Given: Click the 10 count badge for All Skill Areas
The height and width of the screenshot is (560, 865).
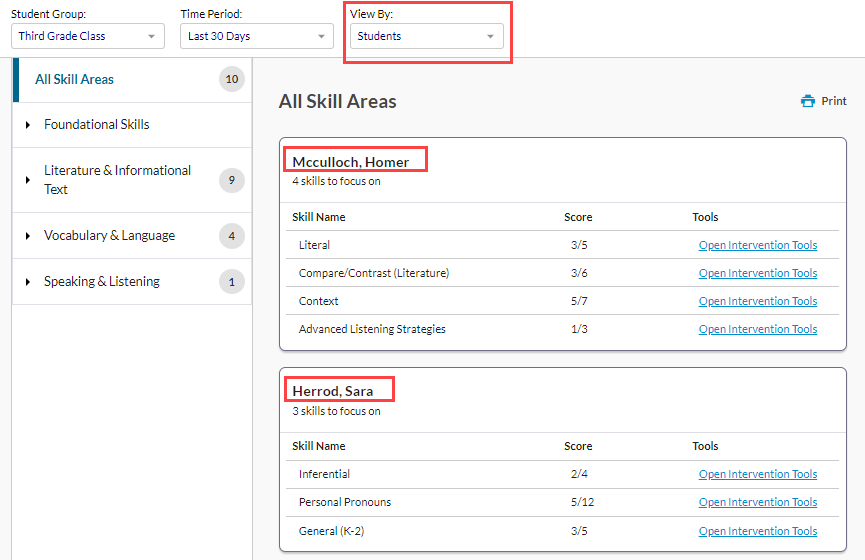Looking at the screenshot, I should coord(232,79).
